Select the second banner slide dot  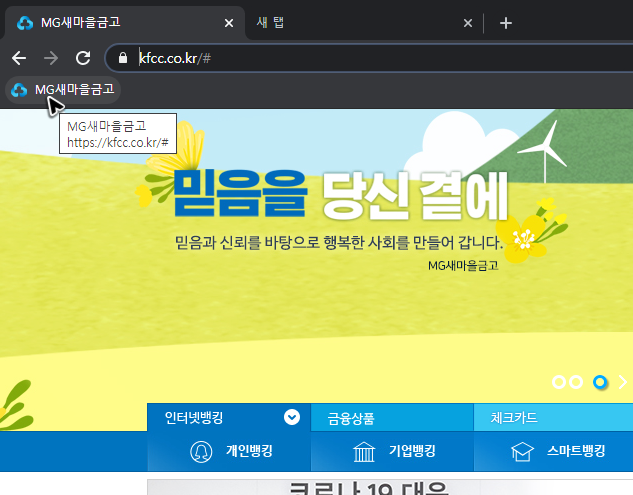576,382
